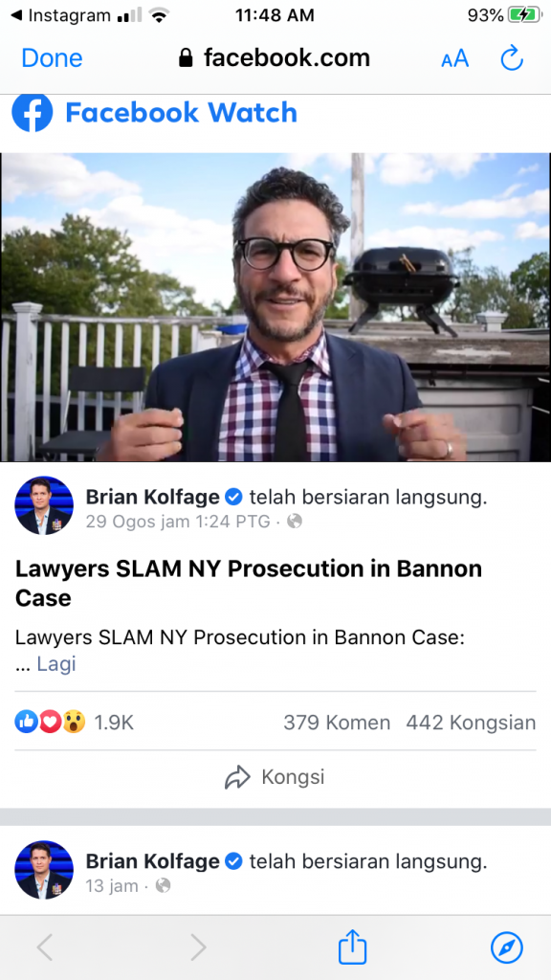The image size is (551, 980).
Task: Tap the Facebook logo icon
Action: click(32, 113)
